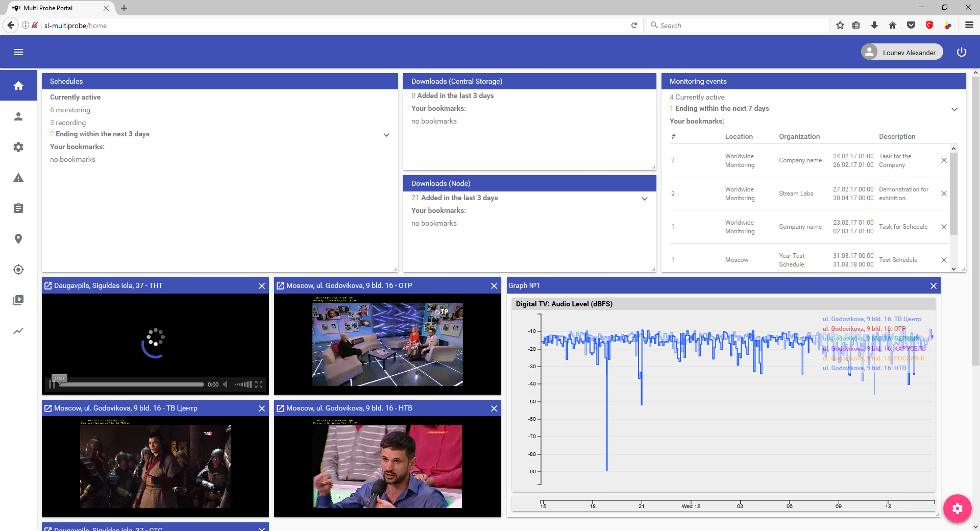This screenshot has width=980, height=531.
Task: Mute the Daugavpils THT video player
Action: [226, 384]
